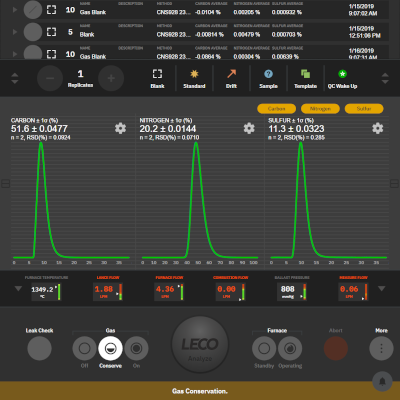Select QC Wake Up
The width and height of the screenshot is (400, 400).
point(342,79)
